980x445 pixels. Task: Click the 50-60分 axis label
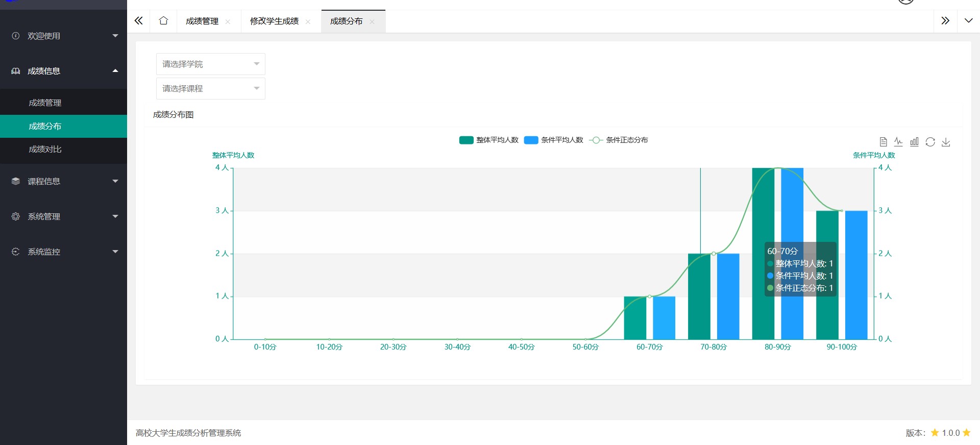pos(585,347)
